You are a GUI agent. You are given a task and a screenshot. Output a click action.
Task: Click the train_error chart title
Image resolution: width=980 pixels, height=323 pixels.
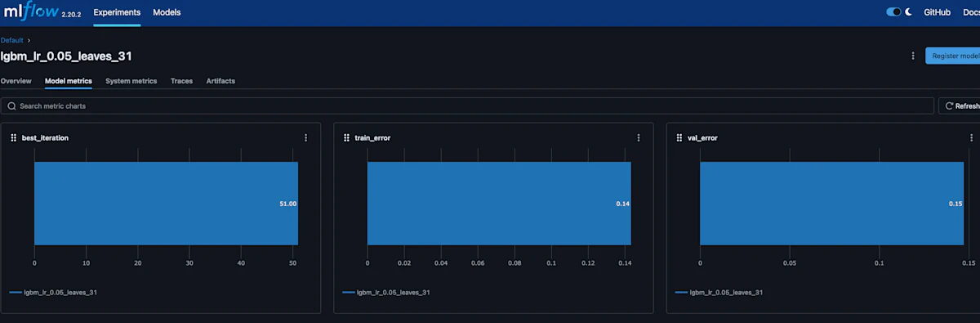[372, 138]
